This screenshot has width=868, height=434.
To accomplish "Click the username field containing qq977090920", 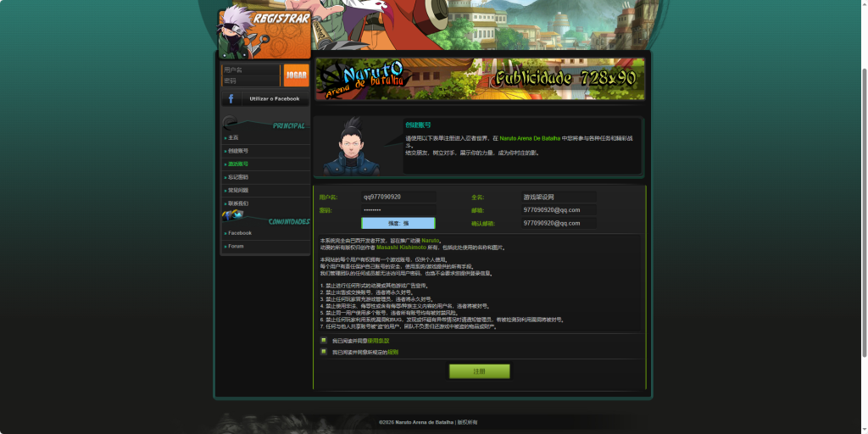I will (398, 197).
